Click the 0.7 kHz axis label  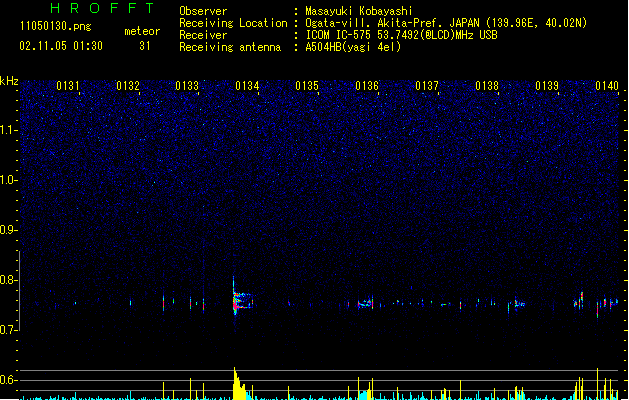coord(9,330)
